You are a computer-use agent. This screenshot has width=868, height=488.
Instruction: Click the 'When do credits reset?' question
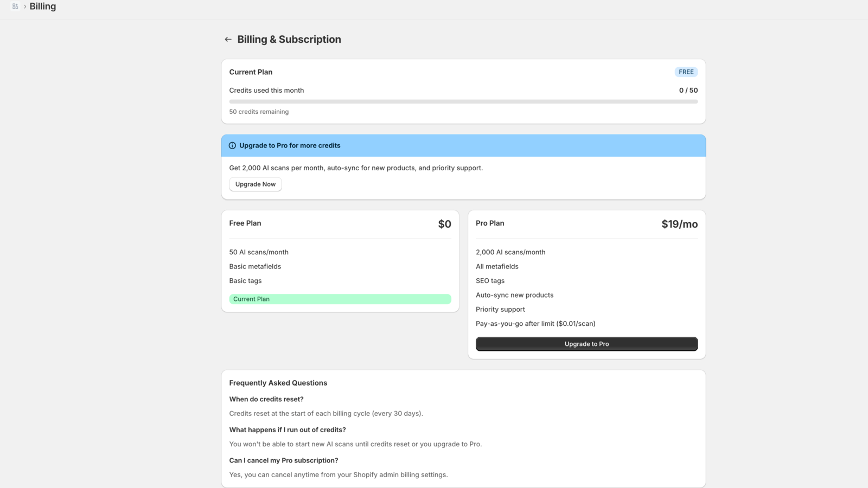[266, 399]
